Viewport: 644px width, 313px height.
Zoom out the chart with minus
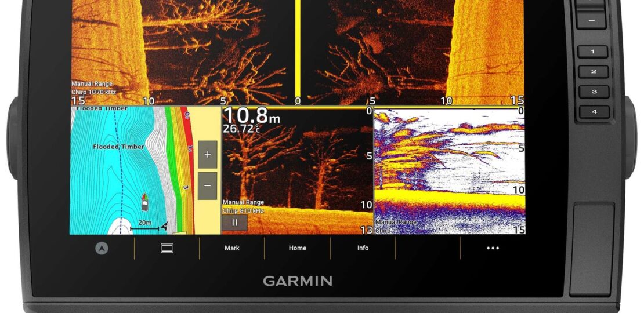point(207,186)
